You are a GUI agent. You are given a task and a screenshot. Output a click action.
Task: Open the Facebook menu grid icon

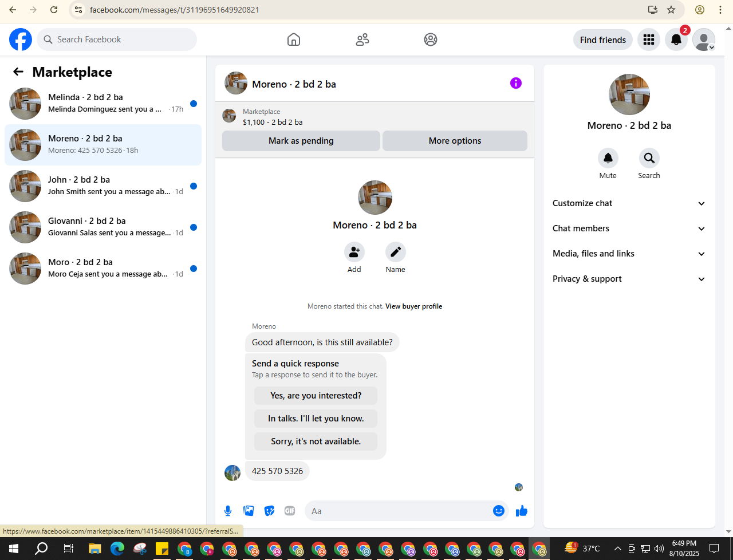[x=649, y=40]
